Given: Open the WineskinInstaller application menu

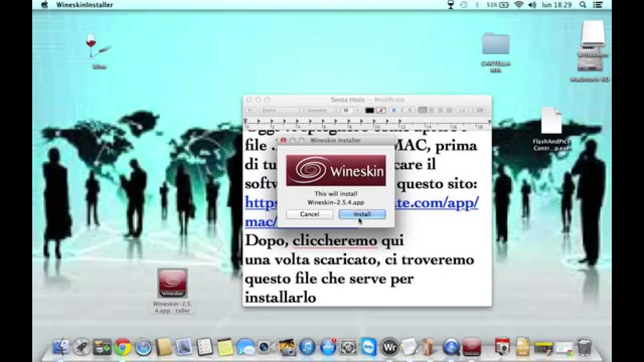Looking at the screenshot, I should click(x=85, y=5).
